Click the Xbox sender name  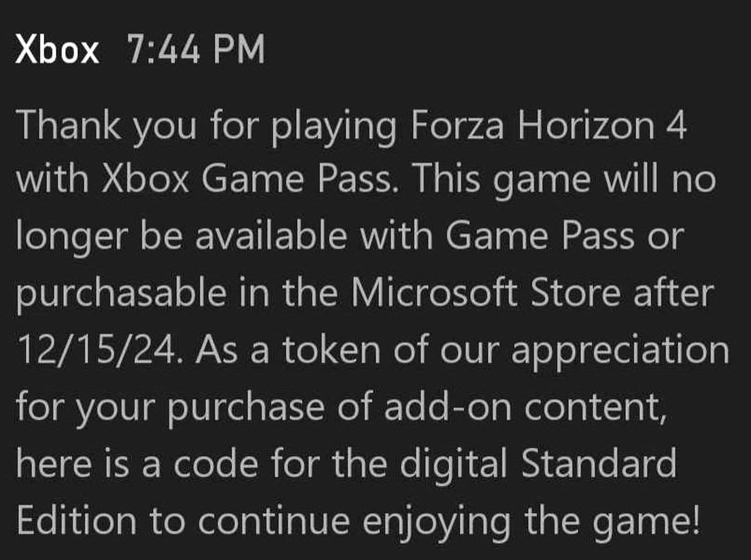[57, 49]
